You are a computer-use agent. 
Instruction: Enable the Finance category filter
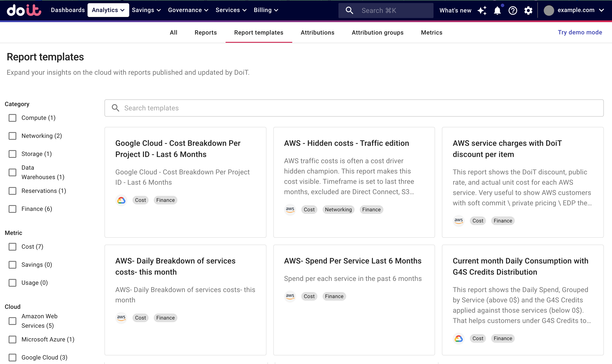(x=12, y=209)
